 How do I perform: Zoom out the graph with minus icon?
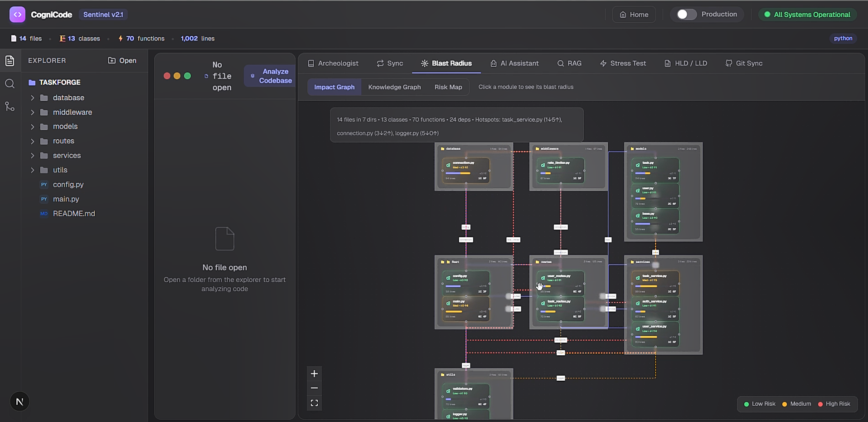(314, 388)
